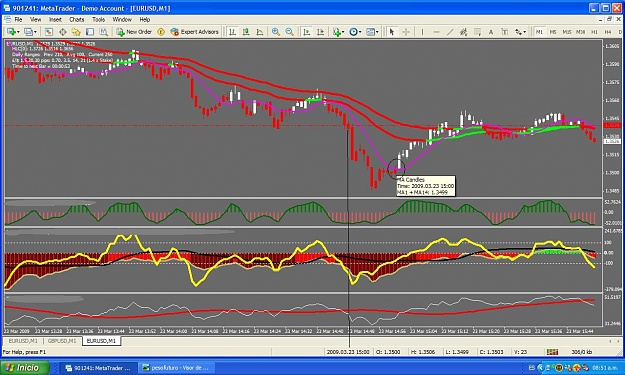
Task: Click the Indicators list icon
Action: 337,32
